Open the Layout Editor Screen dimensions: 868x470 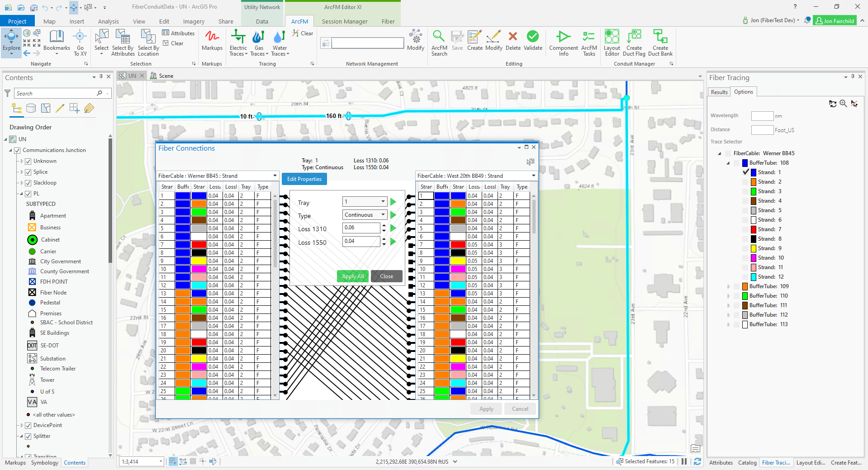point(612,43)
